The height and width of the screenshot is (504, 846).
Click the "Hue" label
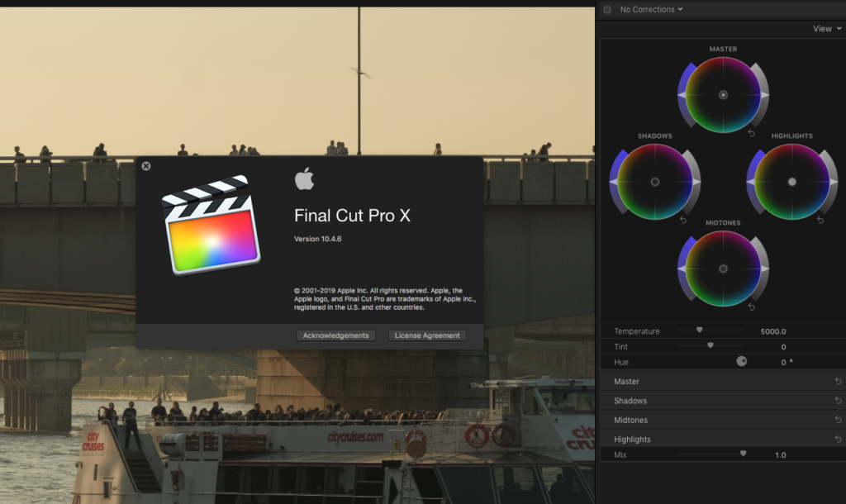(621, 362)
